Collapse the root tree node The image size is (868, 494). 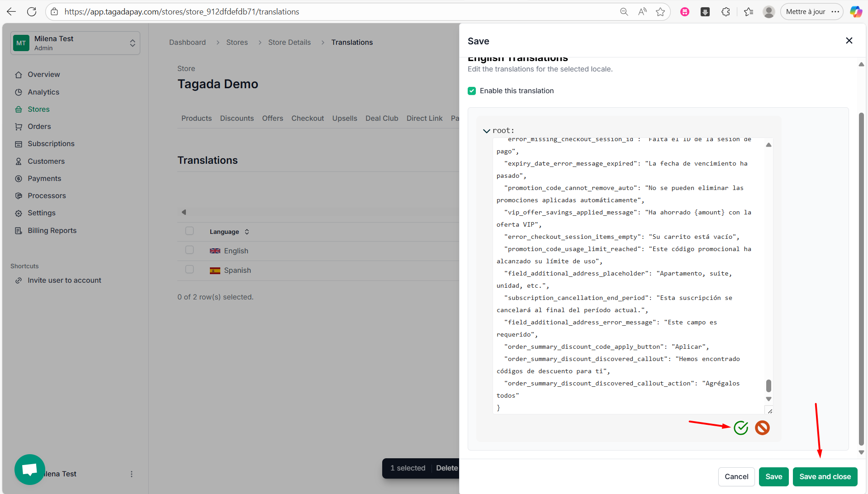click(487, 131)
